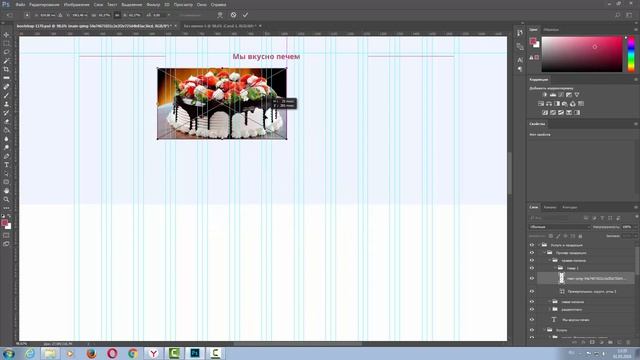Add an Invert adjustment layer

pos(545,113)
